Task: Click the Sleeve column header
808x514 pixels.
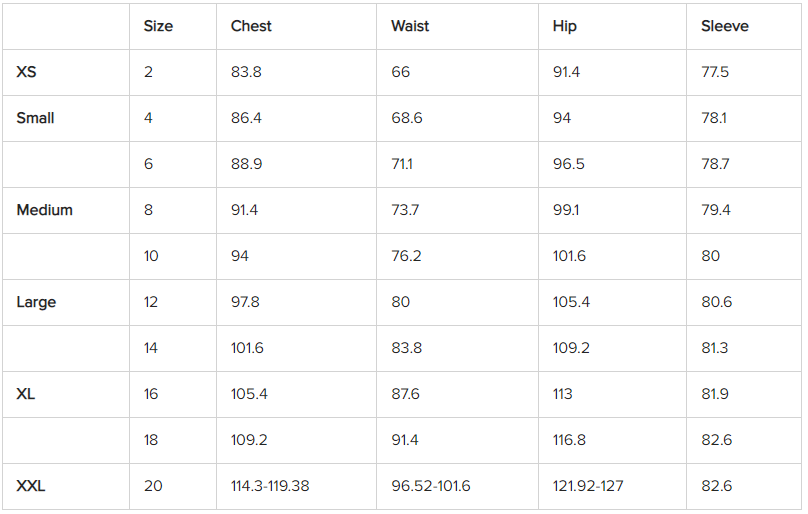Action: tap(724, 26)
